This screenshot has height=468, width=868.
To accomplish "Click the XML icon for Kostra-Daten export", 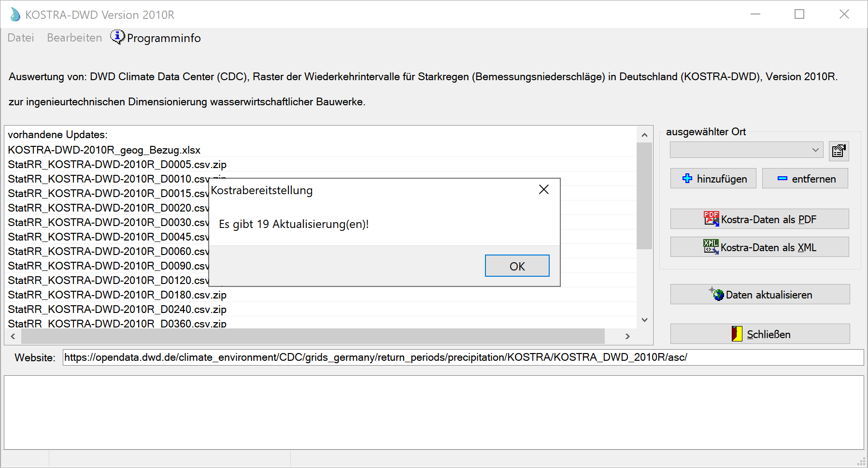I will pyautogui.click(x=711, y=247).
